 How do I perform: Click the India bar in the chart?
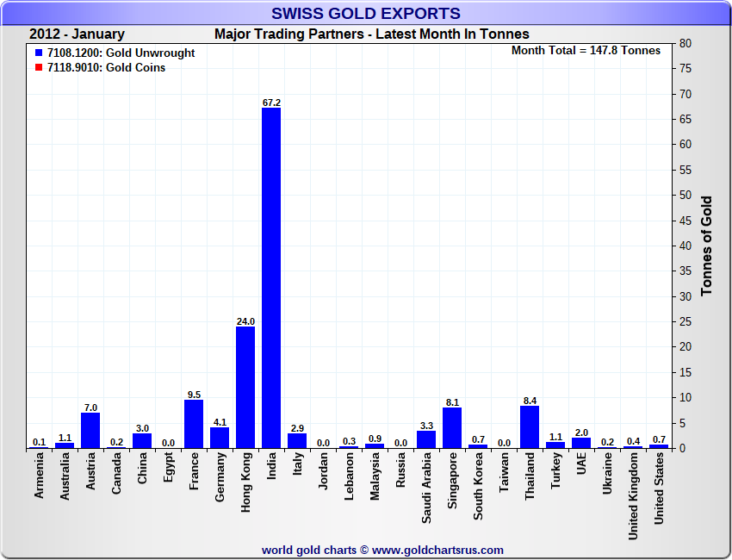coord(271,278)
